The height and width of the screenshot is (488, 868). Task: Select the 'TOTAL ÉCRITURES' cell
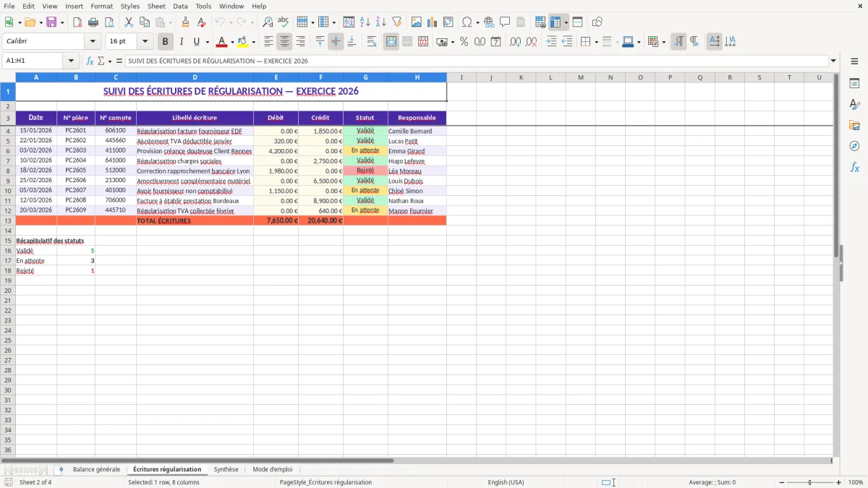click(195, 221)
